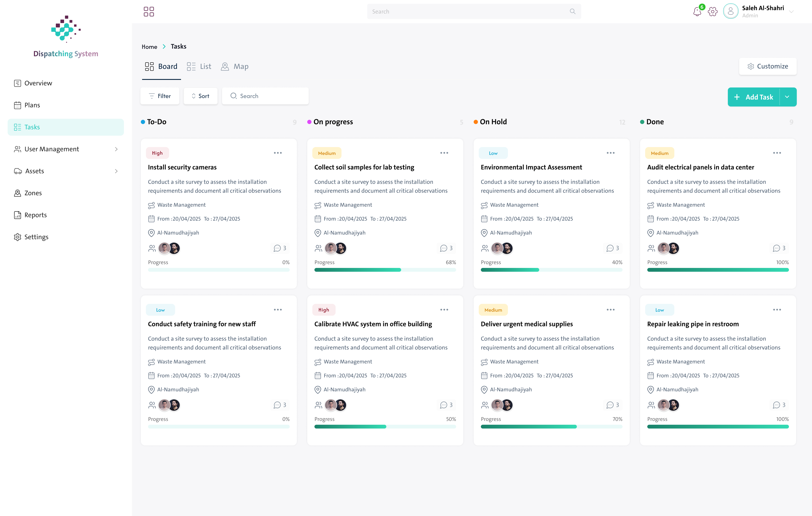The image size is (812, 516).
Task: Open the Add Task dropdown arrow
Action: tap(787, 97)
